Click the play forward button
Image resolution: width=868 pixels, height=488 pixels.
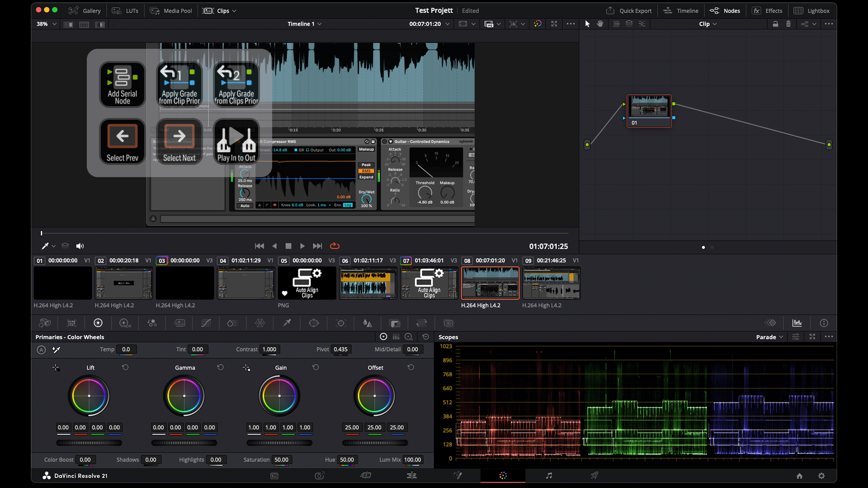pyautogui.click(x=302, y=246)
